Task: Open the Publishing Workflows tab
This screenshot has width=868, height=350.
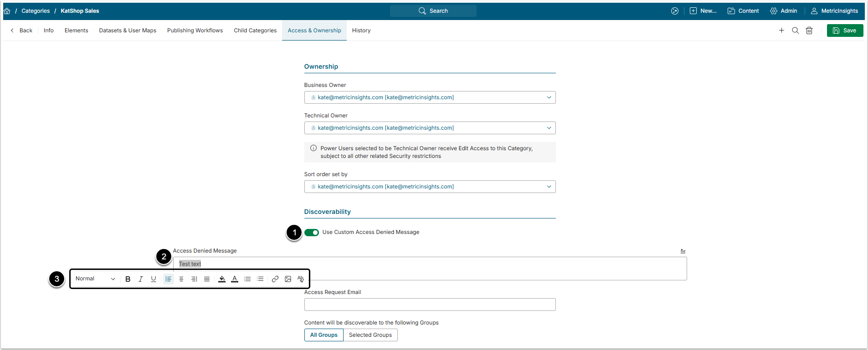Action: click(195, 30)
